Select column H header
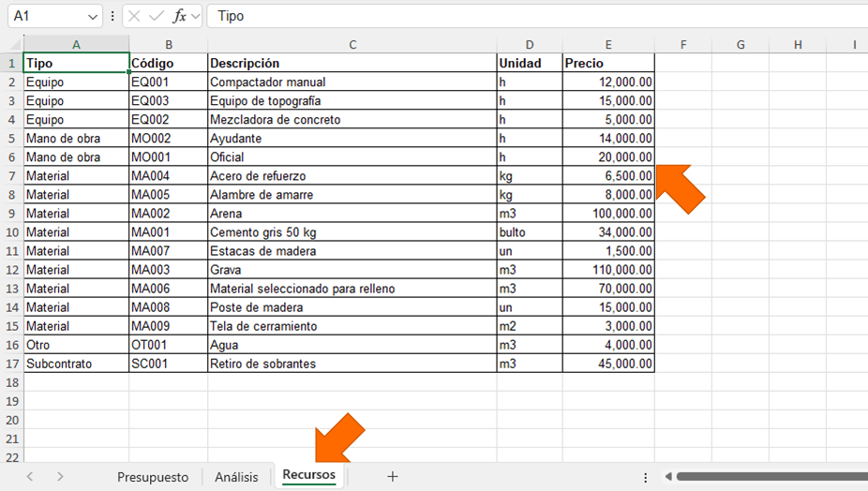868x491 pixels. pyautogui.click(x=798, y=45)
